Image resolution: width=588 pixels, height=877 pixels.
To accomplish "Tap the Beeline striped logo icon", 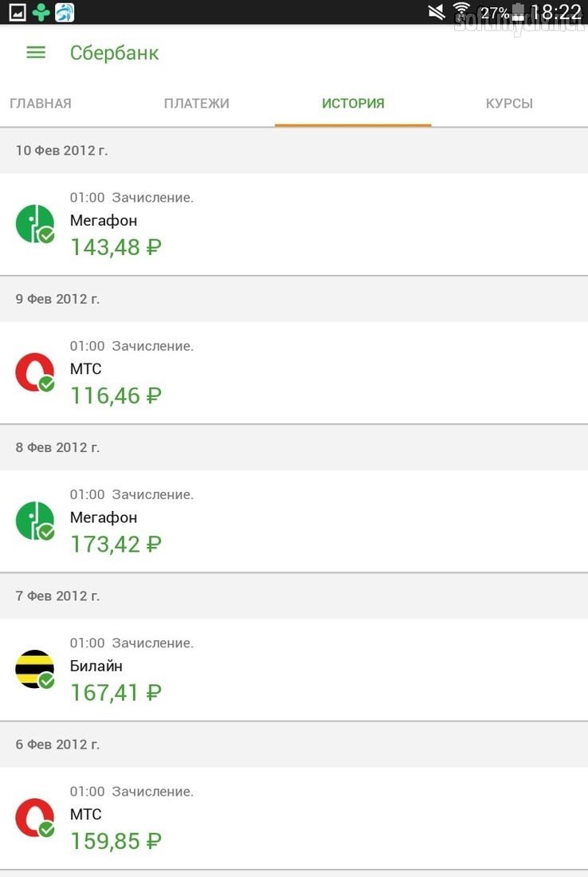I will pos(34,669).
